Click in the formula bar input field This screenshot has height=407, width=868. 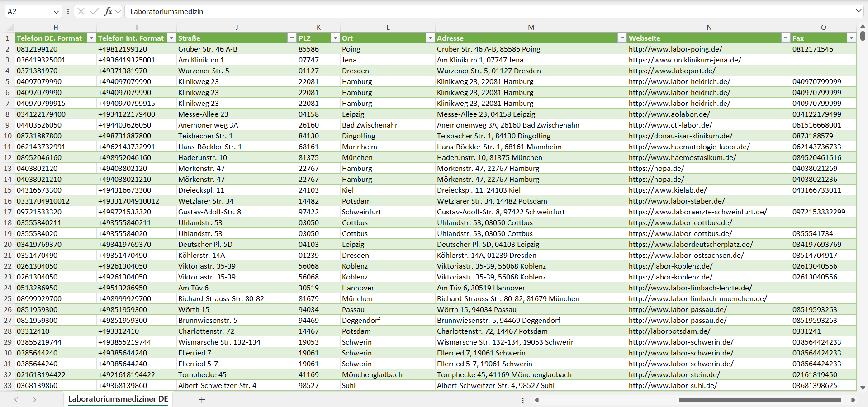(489, 11)
